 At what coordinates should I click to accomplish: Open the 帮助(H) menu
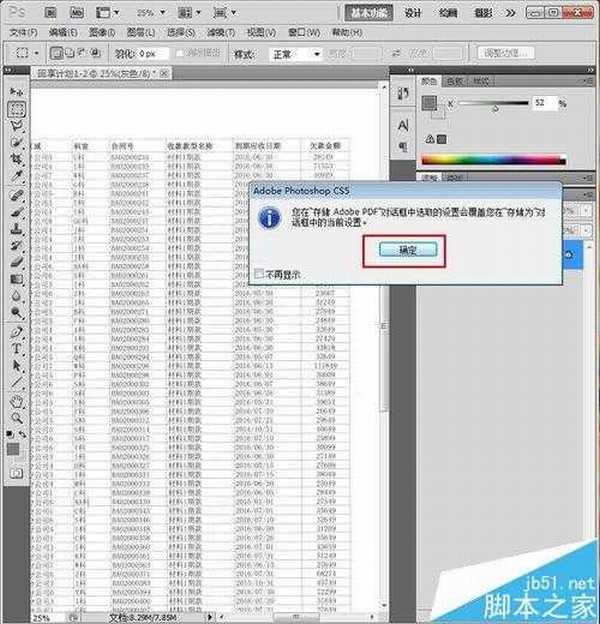click(x=347, y=32)
